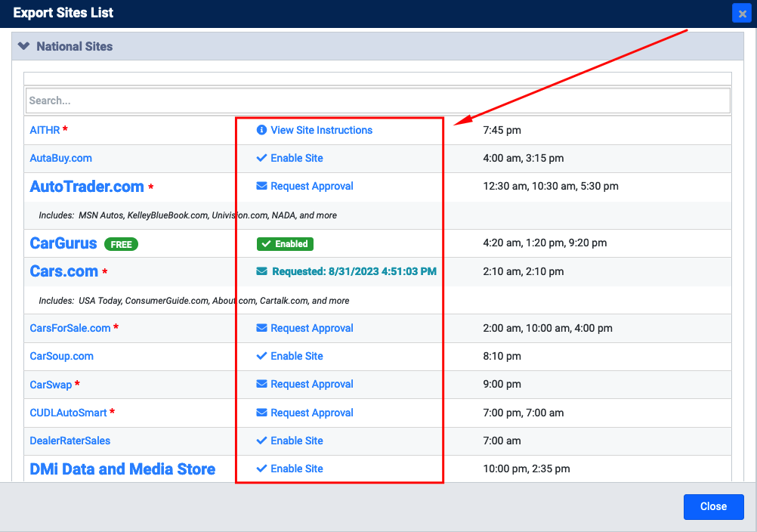
Task: Click the envelope icon in the Cars.com row
Action: pyautogui.click(x=261, y=271)
